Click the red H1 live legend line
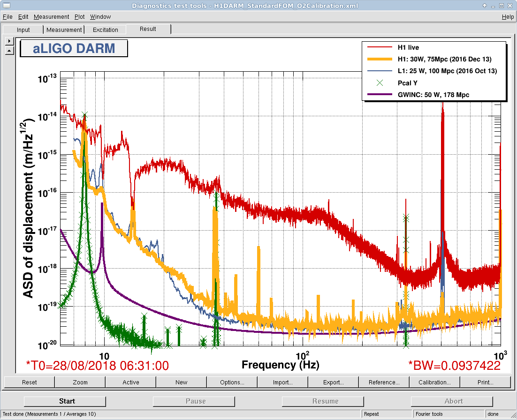The width and height of the screenshot is (517, 420). click(380, 47)
